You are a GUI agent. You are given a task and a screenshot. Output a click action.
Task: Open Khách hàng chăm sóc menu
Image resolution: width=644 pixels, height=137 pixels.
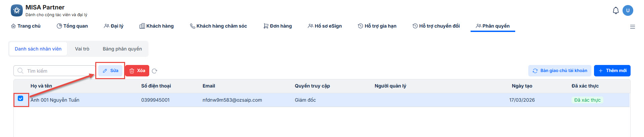tap(218, 26)
